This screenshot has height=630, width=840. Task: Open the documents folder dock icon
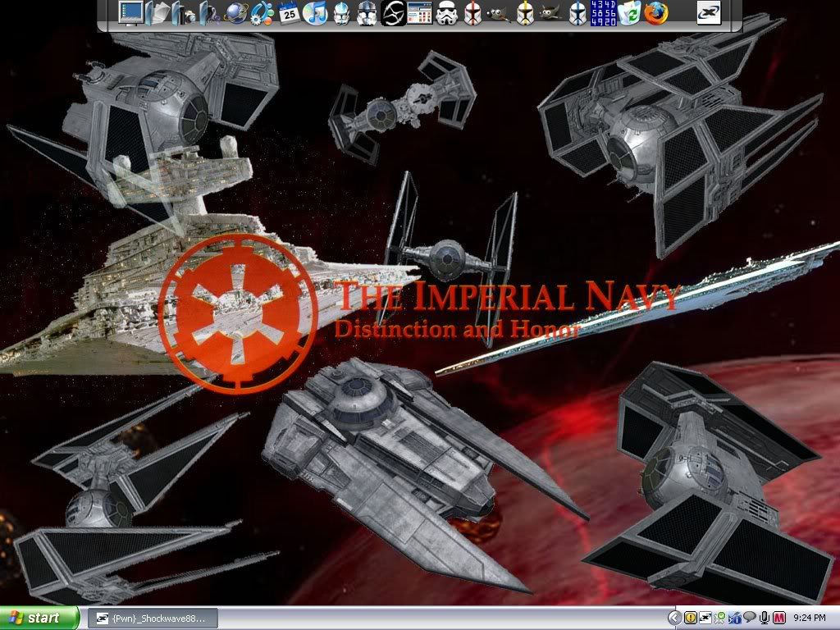pyautogui.click(x=158, y=13)
